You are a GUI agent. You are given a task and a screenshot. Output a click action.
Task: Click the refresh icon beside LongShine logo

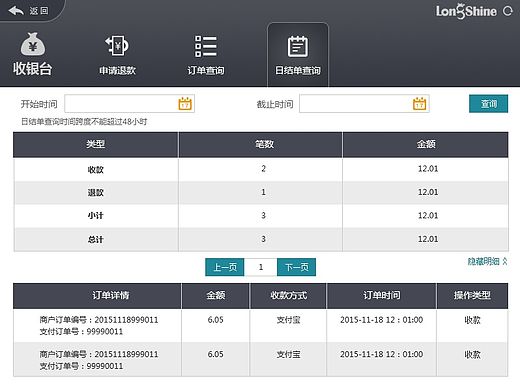click(x=507, y=11)
